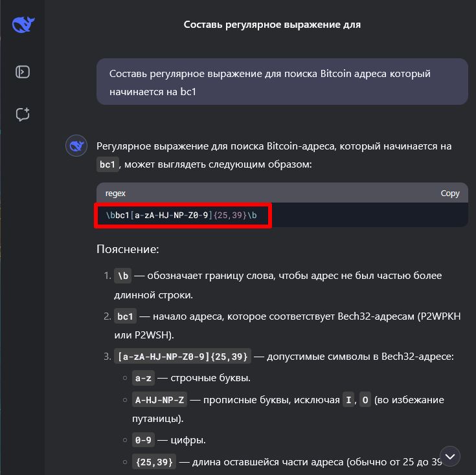Click the chat title at the top

pyautogui.click(x=272, y=25)
